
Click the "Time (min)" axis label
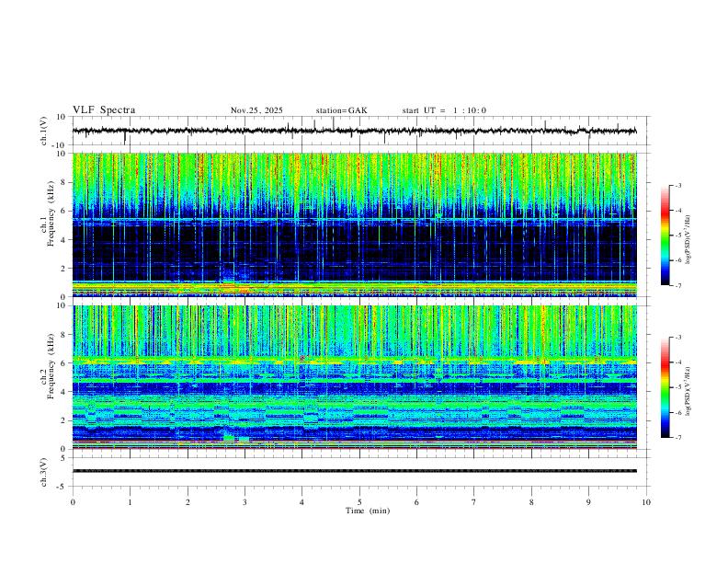coord(368,511)
